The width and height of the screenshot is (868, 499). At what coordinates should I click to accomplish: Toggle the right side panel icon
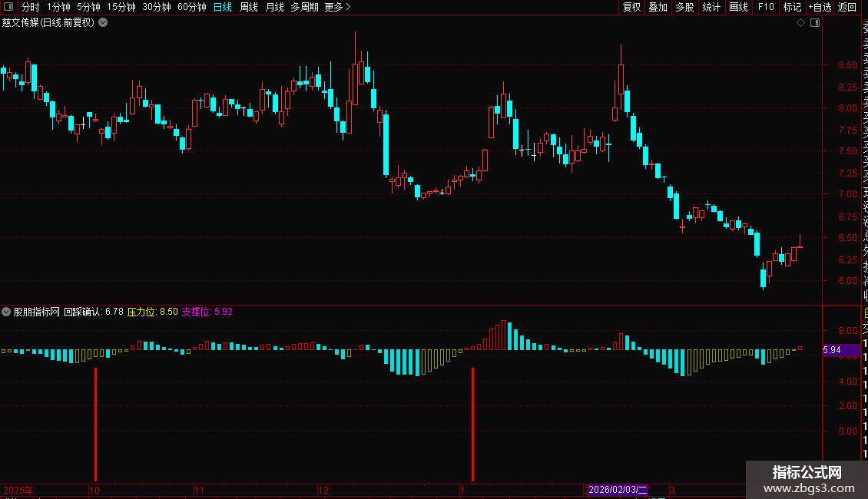click(815, 23)
